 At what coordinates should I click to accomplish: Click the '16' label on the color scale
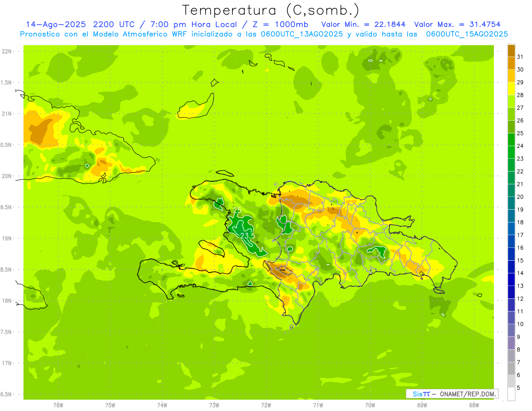click(x=520, y=247)
